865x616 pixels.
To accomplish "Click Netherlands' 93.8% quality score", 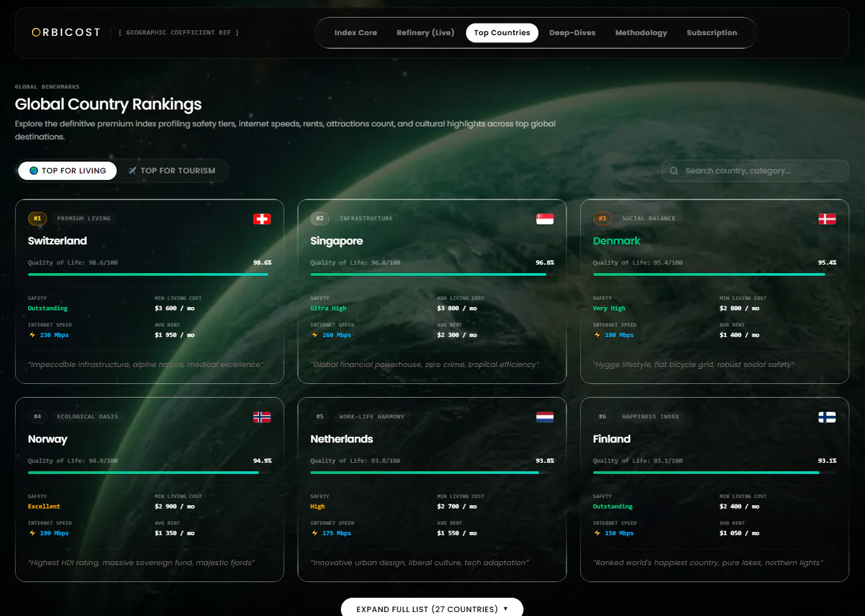I will (545, 461).
